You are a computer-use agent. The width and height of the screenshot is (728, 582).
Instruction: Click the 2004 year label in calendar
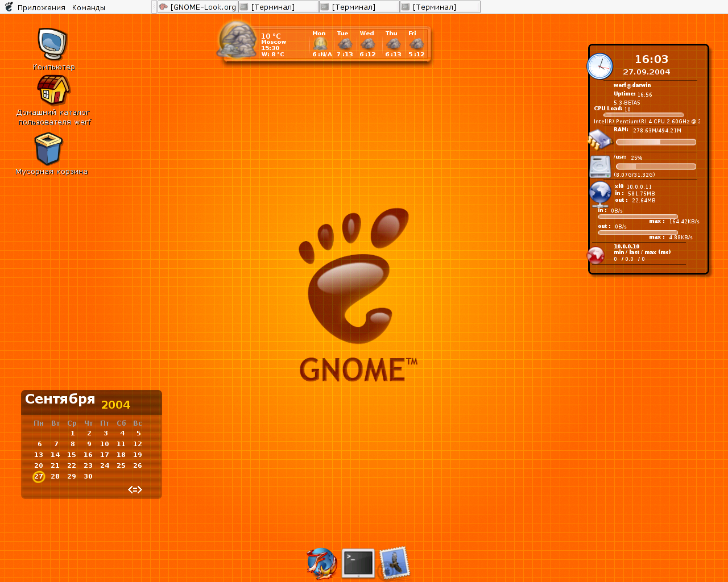[x=116, y=405]
